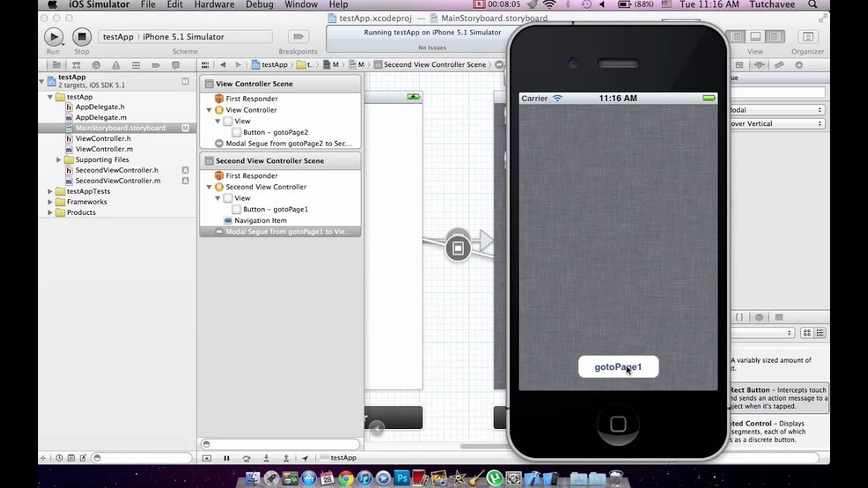Open the Attributes inspector icon
This screenshot has width=868, height=488.
point(759,65)
